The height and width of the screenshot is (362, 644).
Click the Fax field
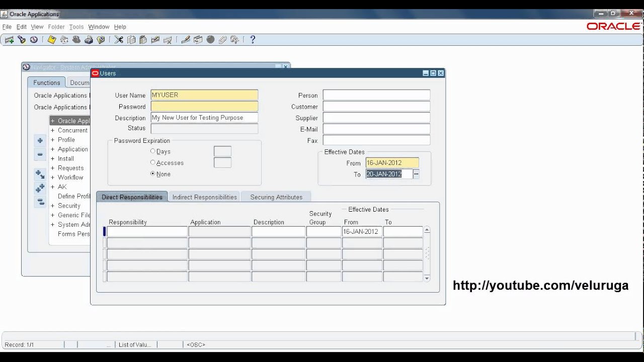coord(376,140)
